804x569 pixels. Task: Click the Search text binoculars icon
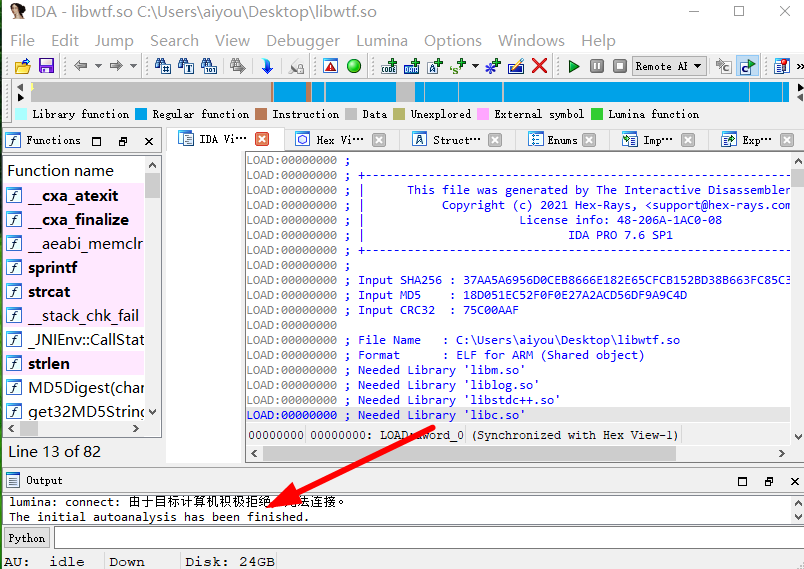click(186, 66)
